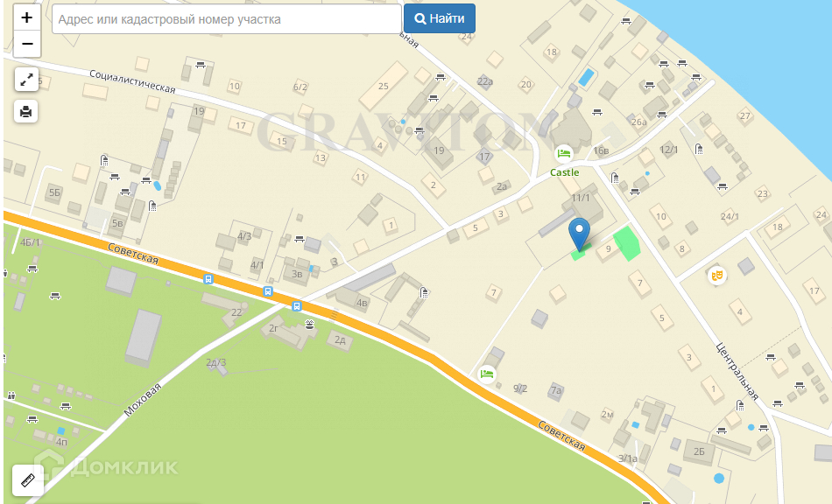The height and width of the screenshot is (504, 832).
Task: Zoom out with the minus button
Action: [x=26, y=44]
